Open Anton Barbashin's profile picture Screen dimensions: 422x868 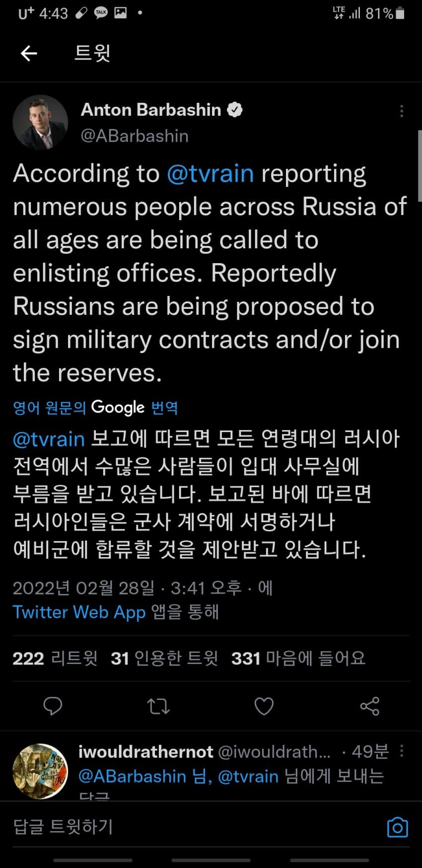(40, 122)
